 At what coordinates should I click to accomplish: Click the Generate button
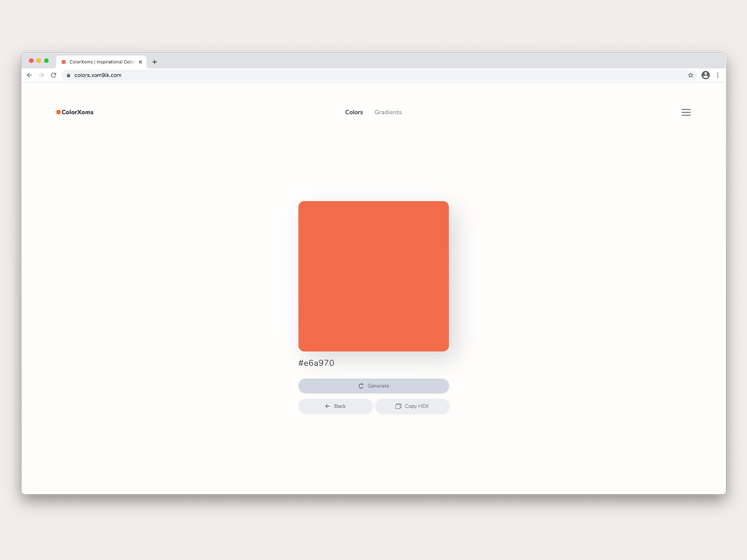[373, 386]
